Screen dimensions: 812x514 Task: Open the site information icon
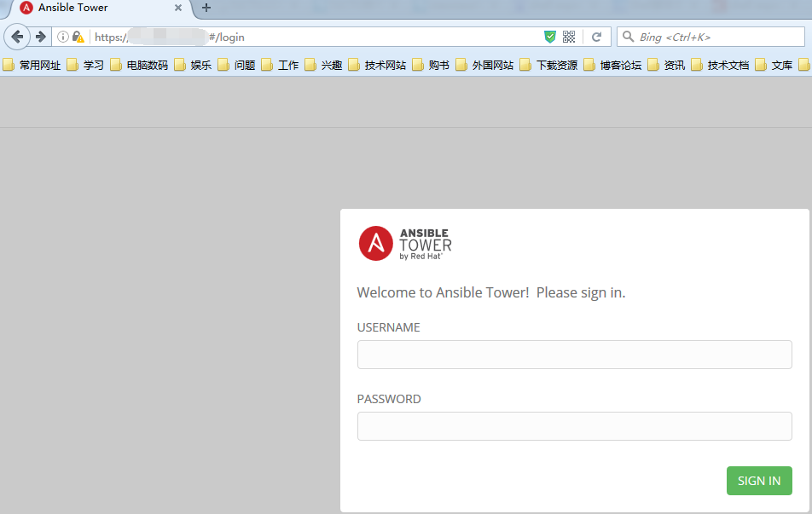click(62, 37)
